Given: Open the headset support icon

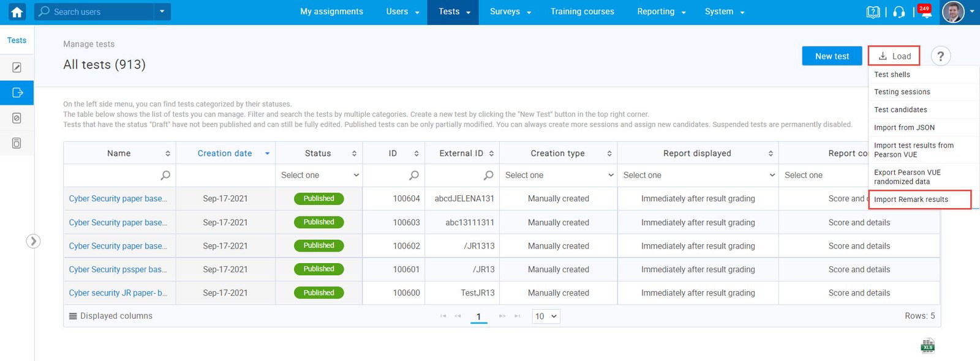Looking at the screenshot, I should point(899,12).
